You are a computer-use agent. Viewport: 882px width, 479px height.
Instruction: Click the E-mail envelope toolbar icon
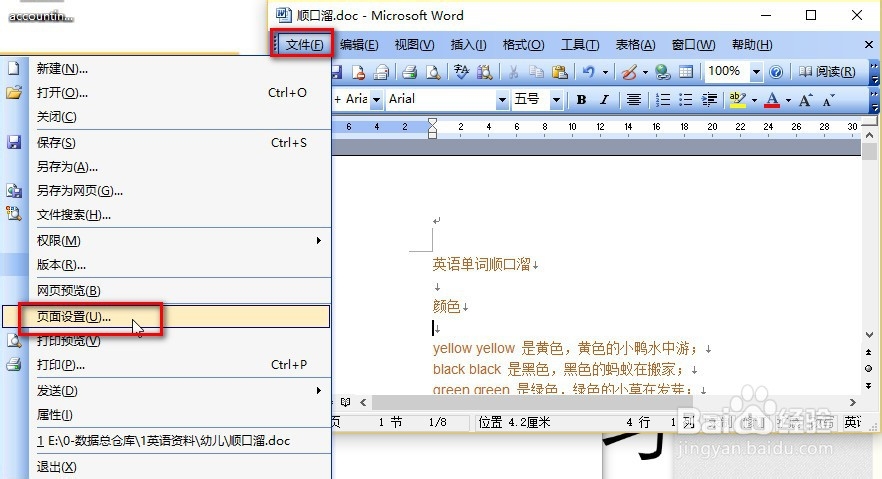(382, 72)
